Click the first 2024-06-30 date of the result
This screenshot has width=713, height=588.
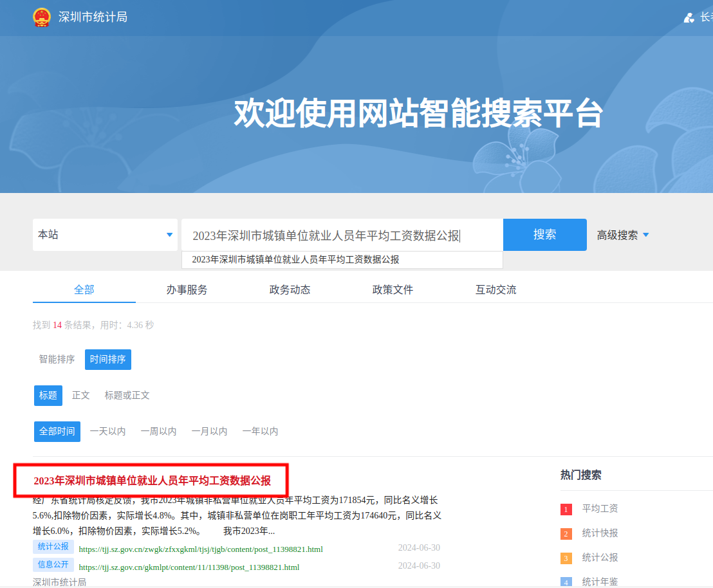tap(419, 547)
